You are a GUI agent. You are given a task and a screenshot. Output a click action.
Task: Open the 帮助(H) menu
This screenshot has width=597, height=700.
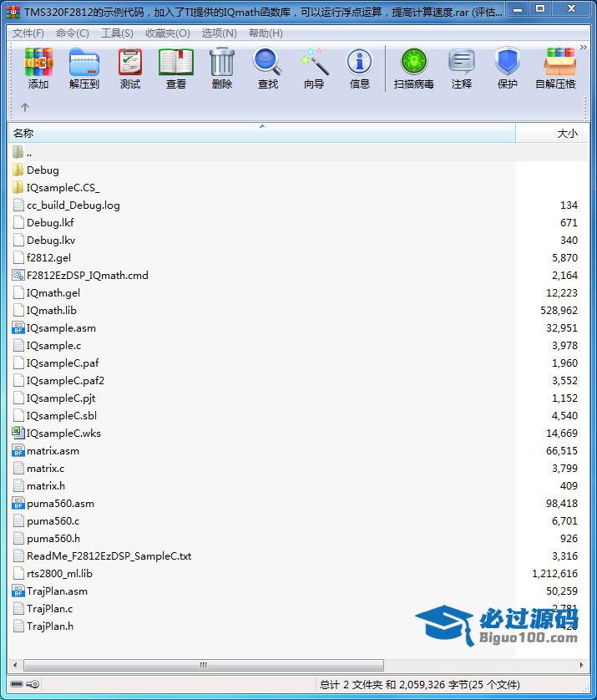pos(266,33)
